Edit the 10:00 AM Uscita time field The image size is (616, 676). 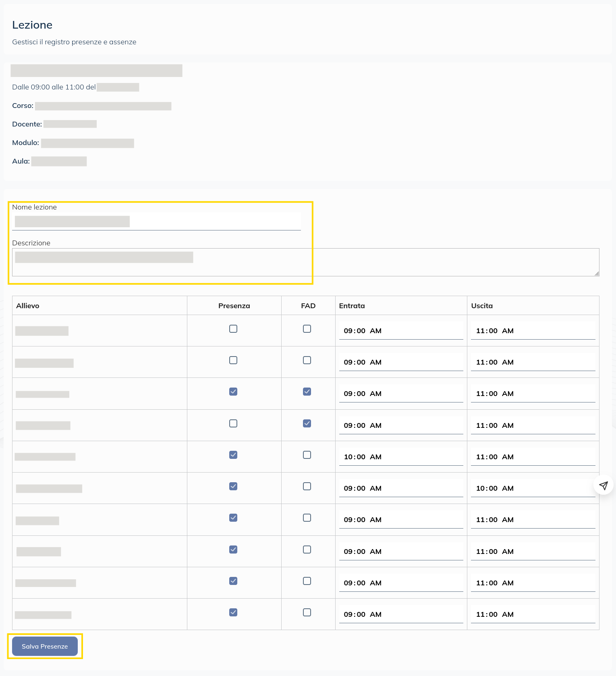(x=533, y=488)
